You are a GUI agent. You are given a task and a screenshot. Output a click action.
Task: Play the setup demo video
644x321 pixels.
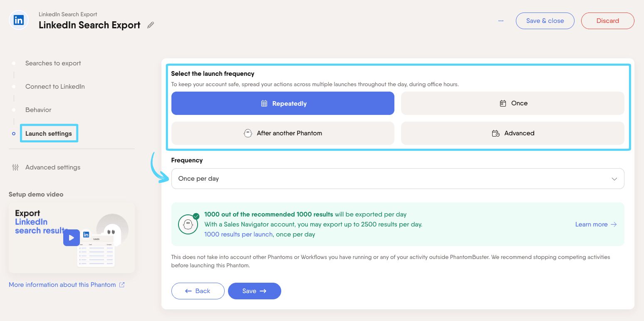click(x=72, y=238)
